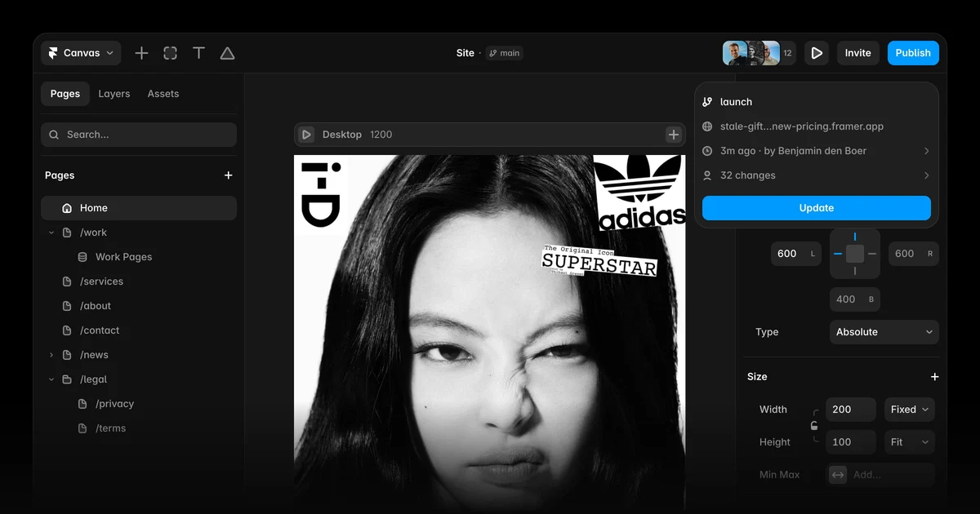Edit the Height value 100
980x514 pixels.
point(851,442)
